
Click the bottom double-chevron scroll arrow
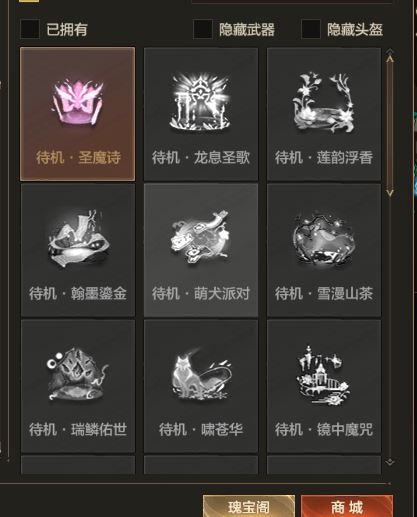(x=390, y=462)
